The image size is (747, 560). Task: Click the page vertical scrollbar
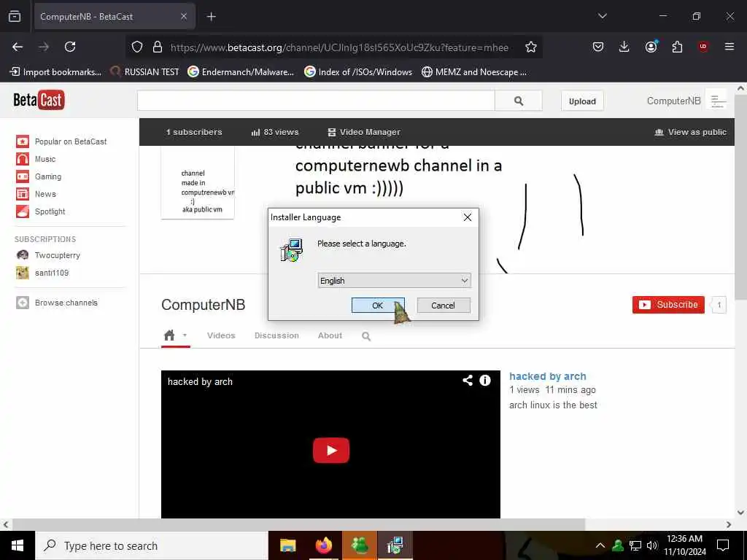pos(740,196)
